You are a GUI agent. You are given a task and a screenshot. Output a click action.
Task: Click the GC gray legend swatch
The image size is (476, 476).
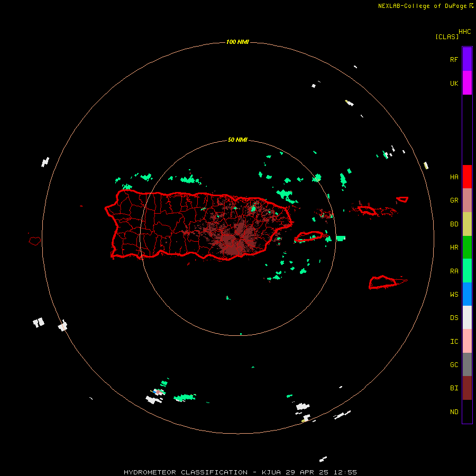click(467, 364)
